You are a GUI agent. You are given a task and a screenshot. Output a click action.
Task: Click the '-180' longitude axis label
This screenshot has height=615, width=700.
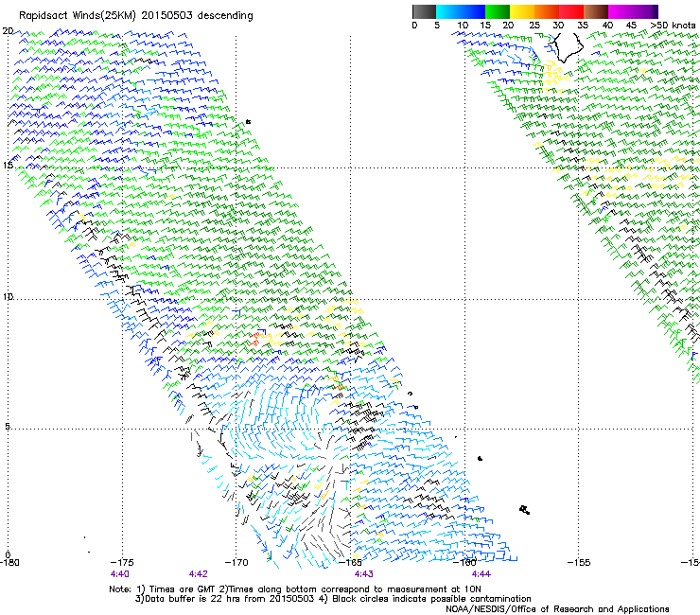pyautogui.click(x=9, y=562)
